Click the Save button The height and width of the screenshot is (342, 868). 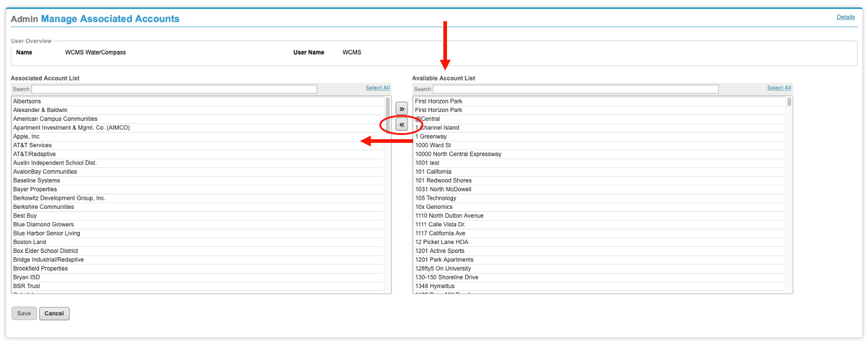(x=24, y=314)
